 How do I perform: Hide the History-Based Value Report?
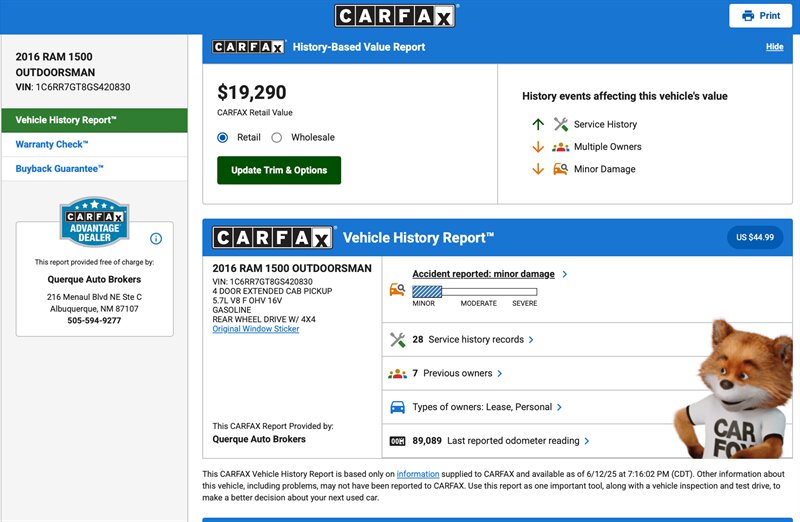pos(774,47)
